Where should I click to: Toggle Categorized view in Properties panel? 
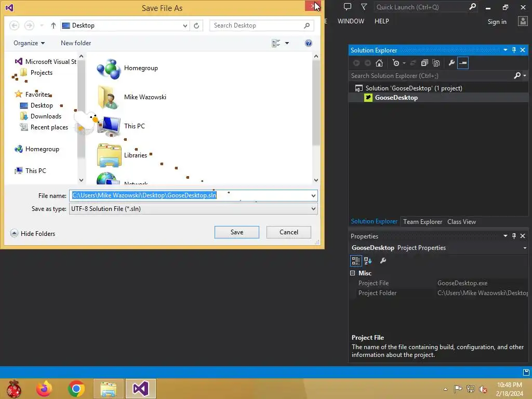coord(355,261)
